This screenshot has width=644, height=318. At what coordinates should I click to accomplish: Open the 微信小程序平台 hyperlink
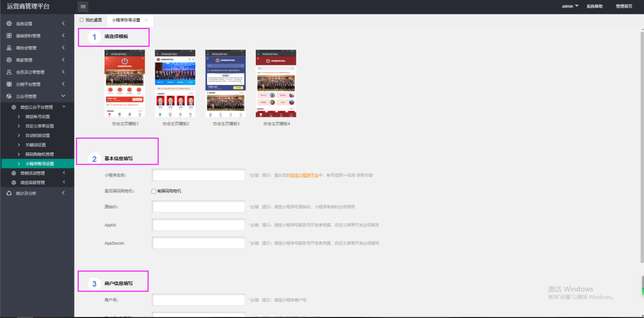click(304, 175)
